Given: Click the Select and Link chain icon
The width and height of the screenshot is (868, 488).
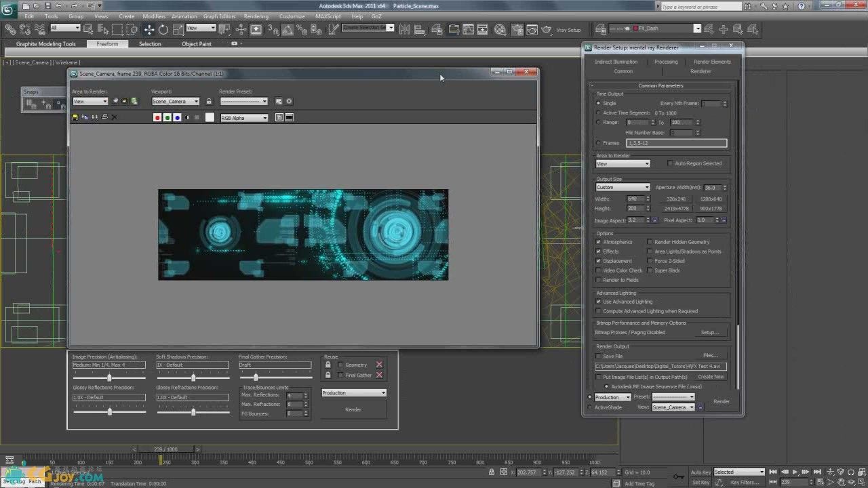Looking at the screenshot, I should click(x=10, y=30).
